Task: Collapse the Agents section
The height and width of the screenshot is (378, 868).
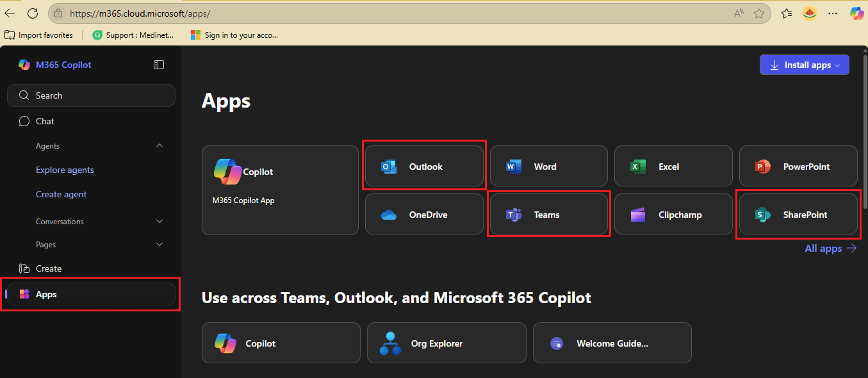Action: [160, 146]
